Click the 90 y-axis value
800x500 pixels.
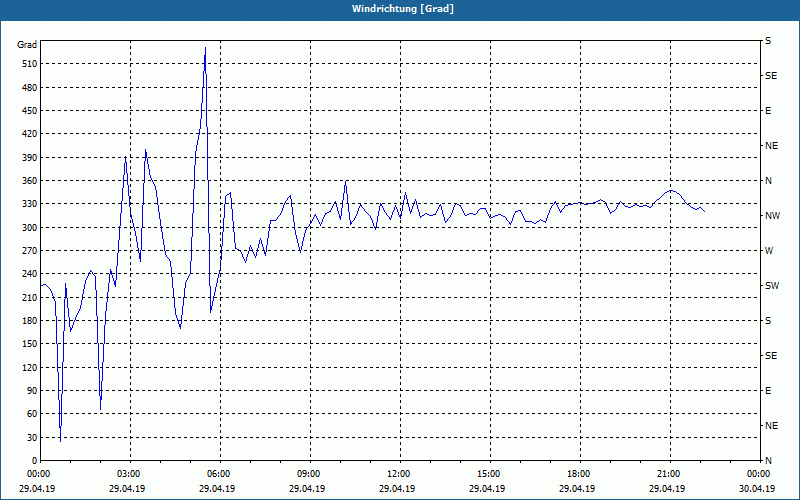(x=32, y=391)
